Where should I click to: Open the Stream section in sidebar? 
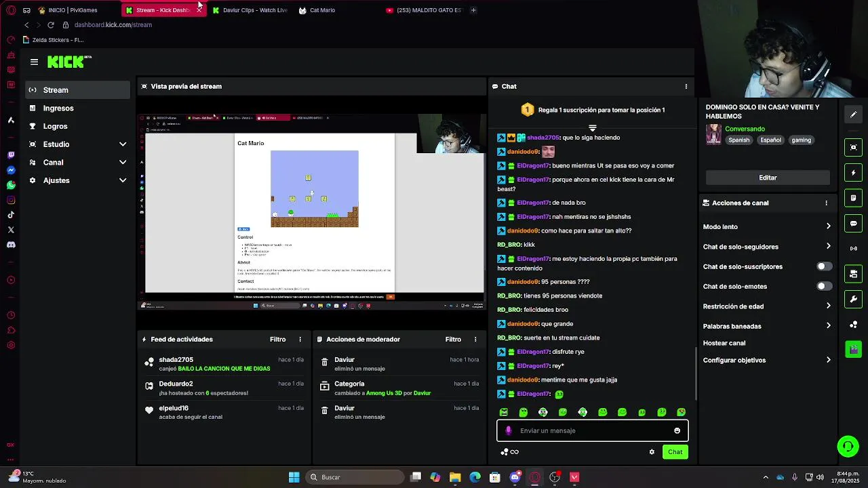point(78,90)
